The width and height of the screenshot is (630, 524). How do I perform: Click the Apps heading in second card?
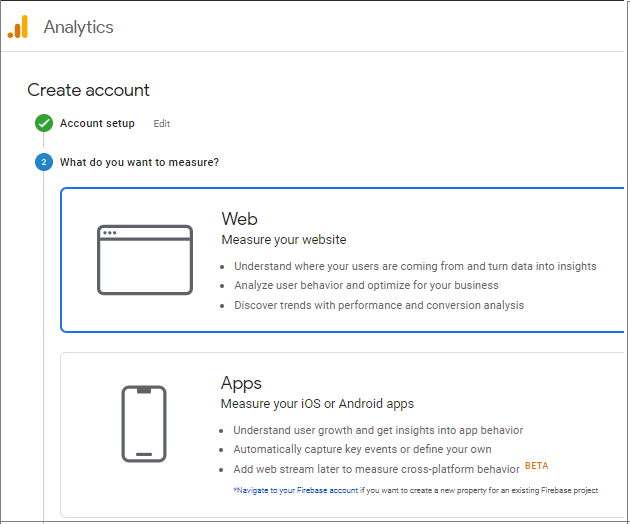tap(241, 383)
